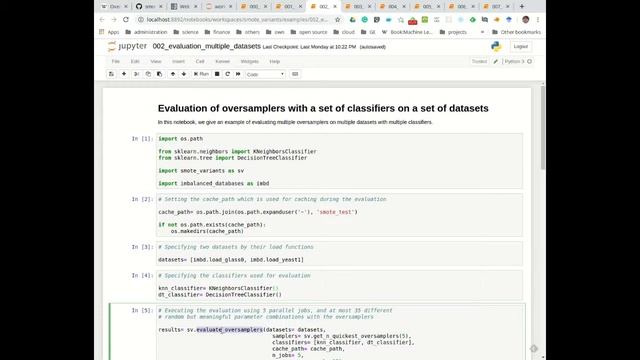The width and height of the screenshot is (640, 360).
Task: Click the In [2] cache_path code cell
Action: (339, 215)
